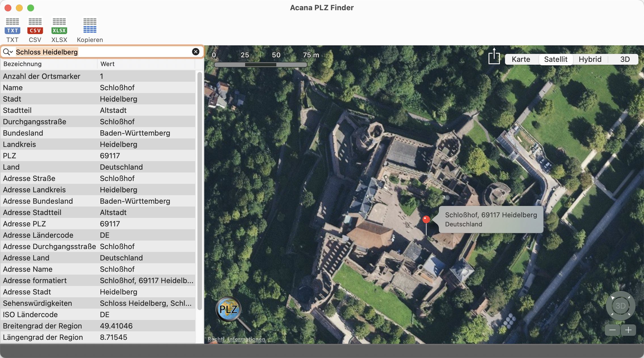Image resolution: width=644 pixels, height=358 pixels.
Task: Select the Adresse formatiert row
Action: 98,280
